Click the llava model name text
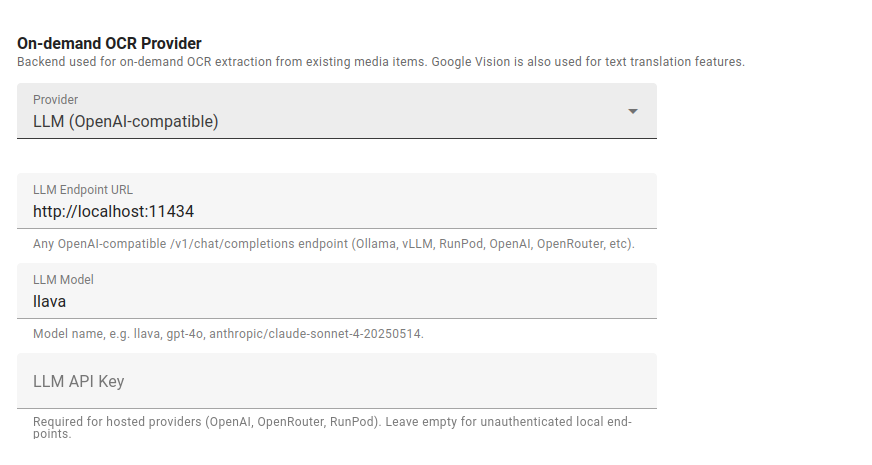 pyautogui.click(x=50, y=302)
